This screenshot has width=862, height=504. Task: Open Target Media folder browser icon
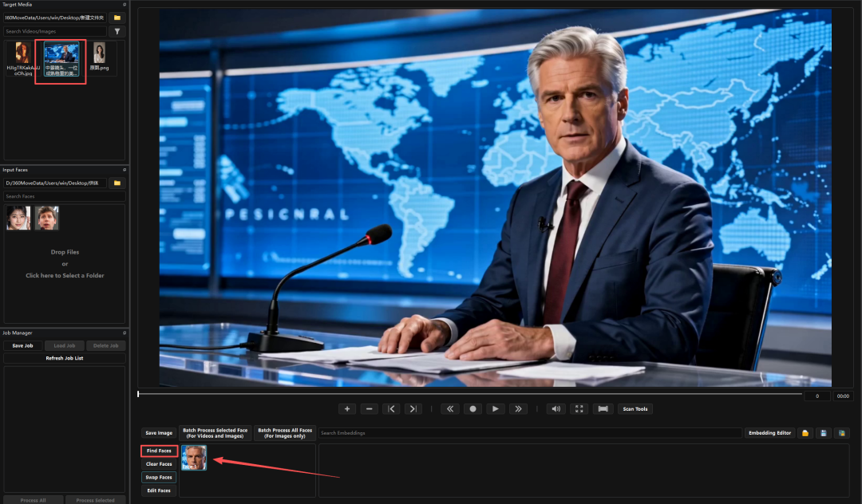117,18
